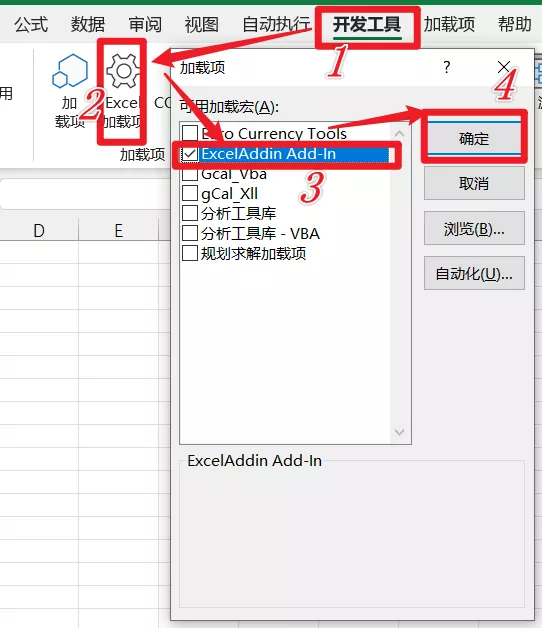
Task: Tick the 分析工具库 - VBA checkbox
Action: point(190,233)
